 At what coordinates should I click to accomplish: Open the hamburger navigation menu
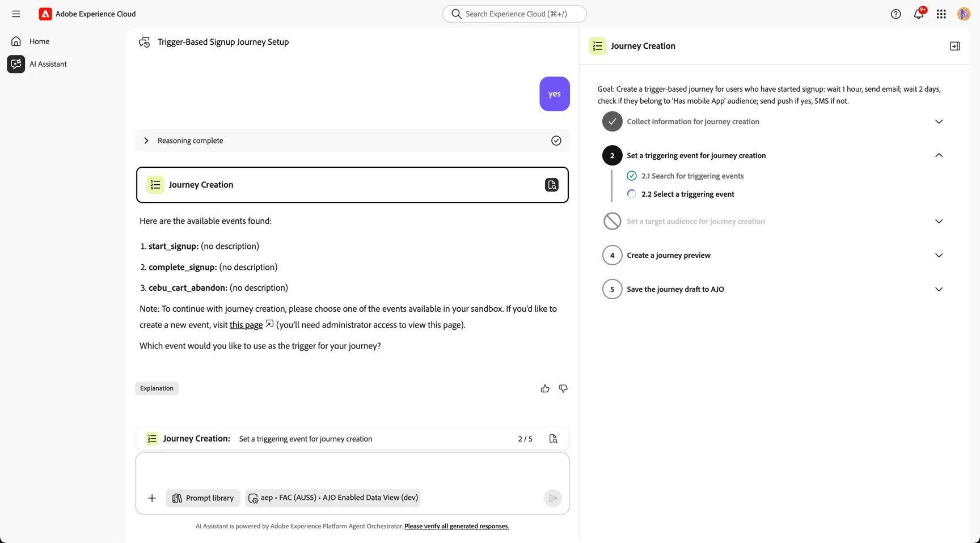point(16,14)
